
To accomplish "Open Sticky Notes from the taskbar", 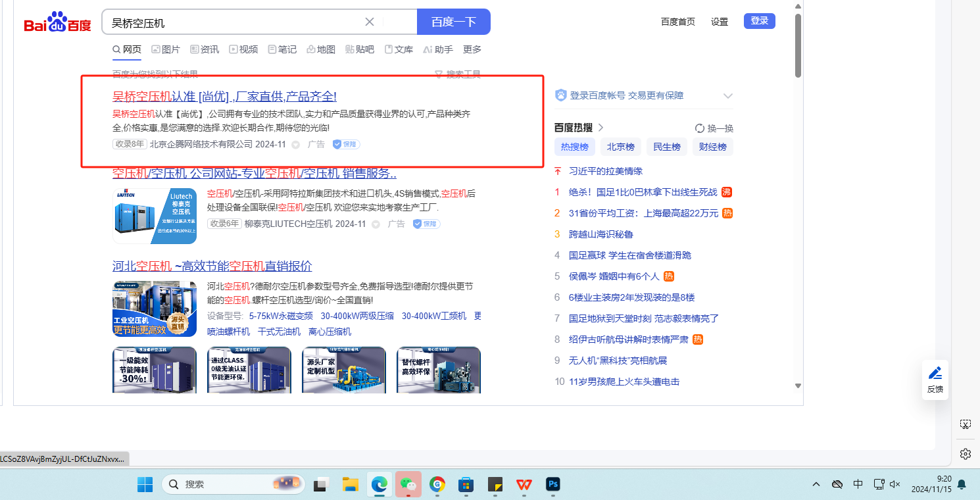I will pos(495,484).
